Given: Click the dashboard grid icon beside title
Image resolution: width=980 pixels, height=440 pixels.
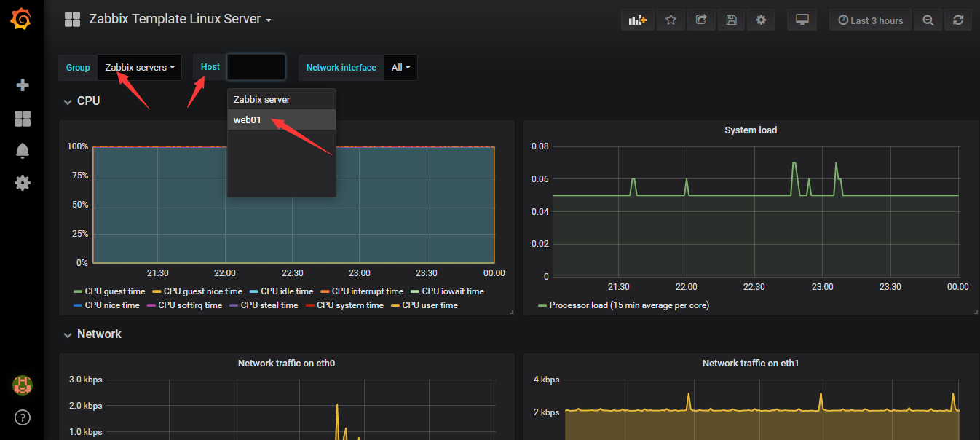Looking at the screenshot, I should coord(72,20).
